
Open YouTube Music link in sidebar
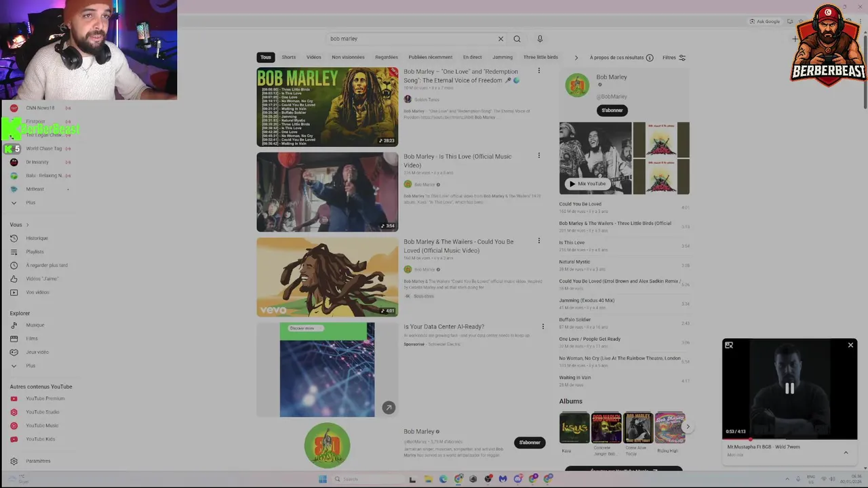42,426
